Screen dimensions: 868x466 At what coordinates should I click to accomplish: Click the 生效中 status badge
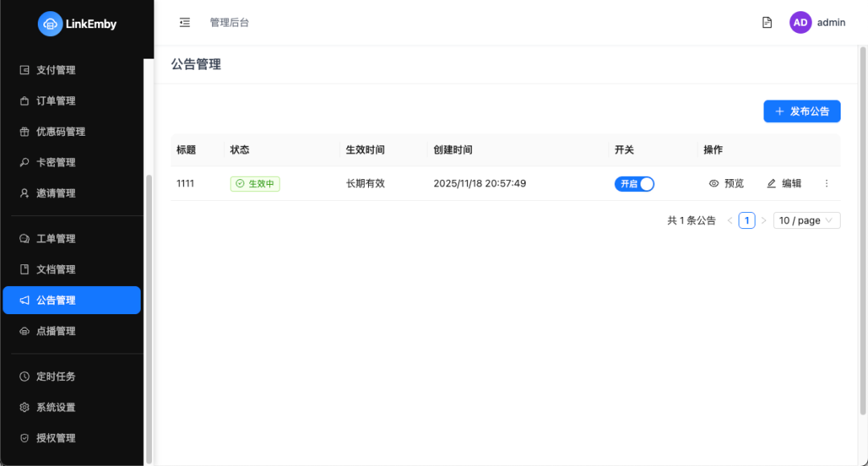point(254,183)
